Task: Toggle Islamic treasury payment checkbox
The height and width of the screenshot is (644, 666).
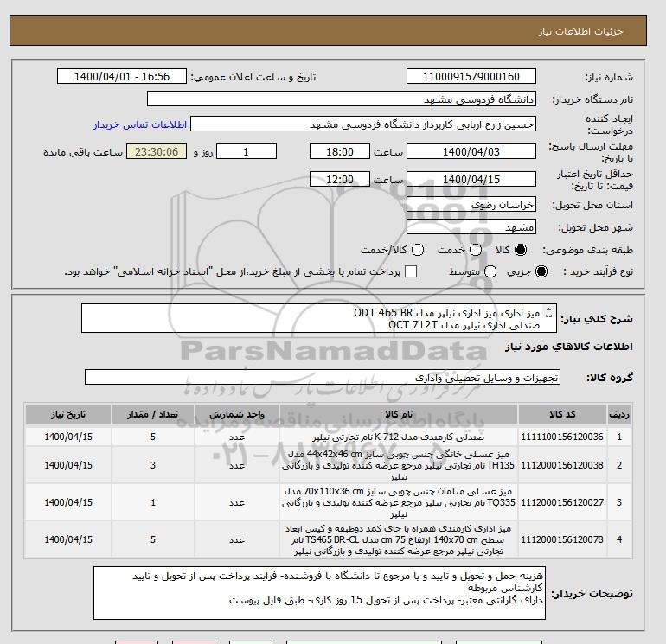Action: point(411,271)
